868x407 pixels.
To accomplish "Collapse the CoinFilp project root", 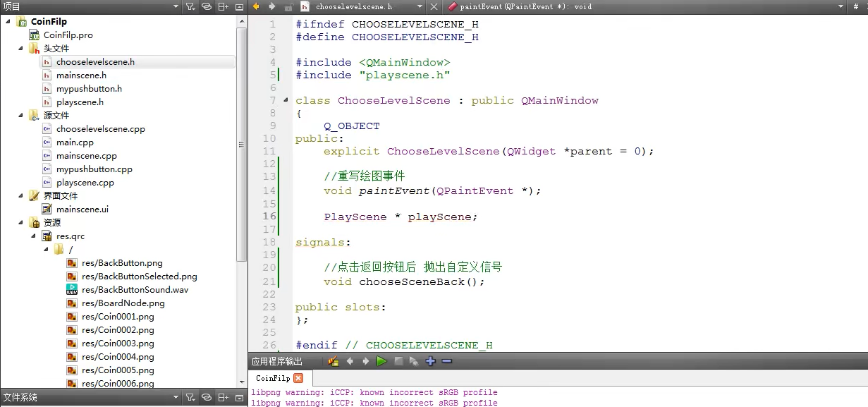I will (8, 22).
